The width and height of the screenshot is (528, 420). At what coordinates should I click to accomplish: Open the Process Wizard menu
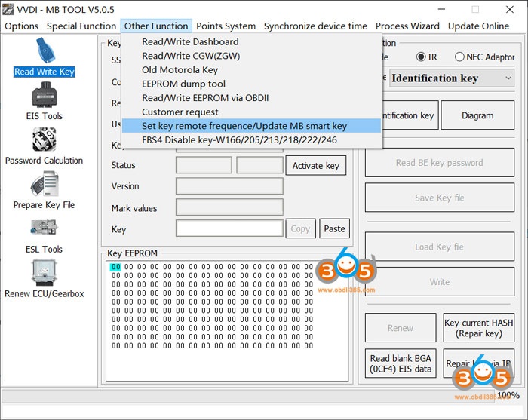pyautogui.click(x=407, y=26)
